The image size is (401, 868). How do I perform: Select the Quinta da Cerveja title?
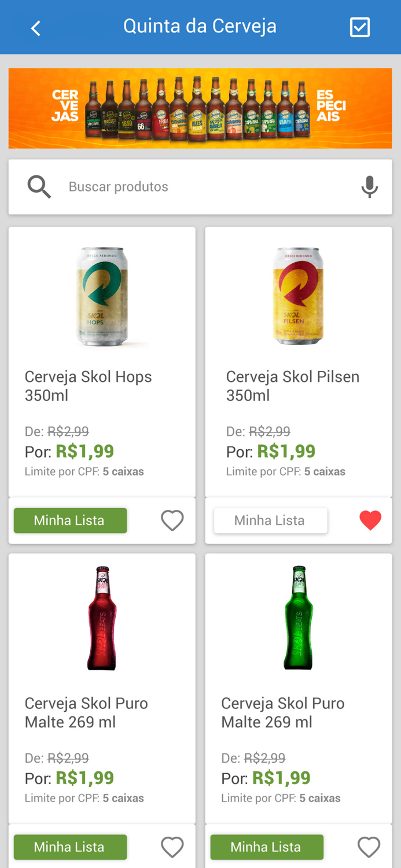click(x=200, y=27)
